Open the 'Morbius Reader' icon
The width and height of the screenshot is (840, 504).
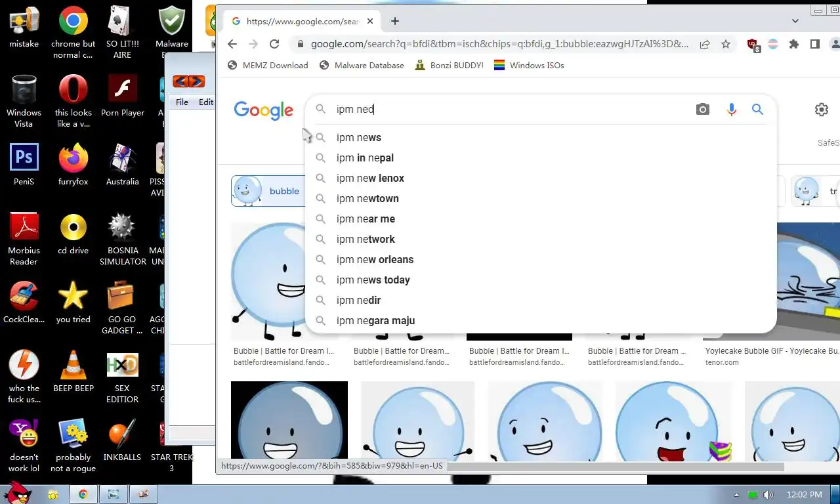point(24,239)
